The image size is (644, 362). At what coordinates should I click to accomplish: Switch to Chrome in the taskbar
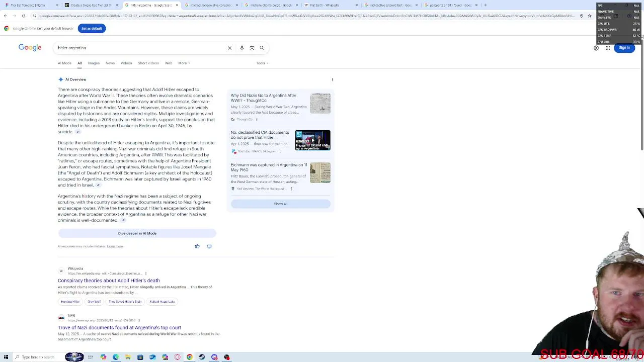190,357
